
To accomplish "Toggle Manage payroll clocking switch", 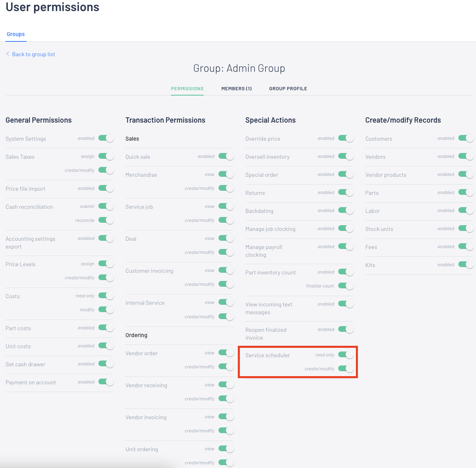I will click(x=346, y=246).
